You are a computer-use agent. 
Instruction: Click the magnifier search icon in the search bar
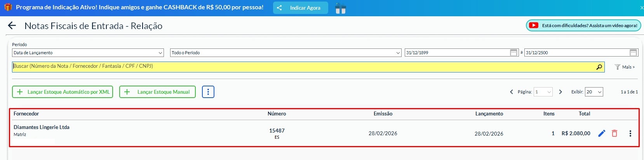tap(599, 67)
